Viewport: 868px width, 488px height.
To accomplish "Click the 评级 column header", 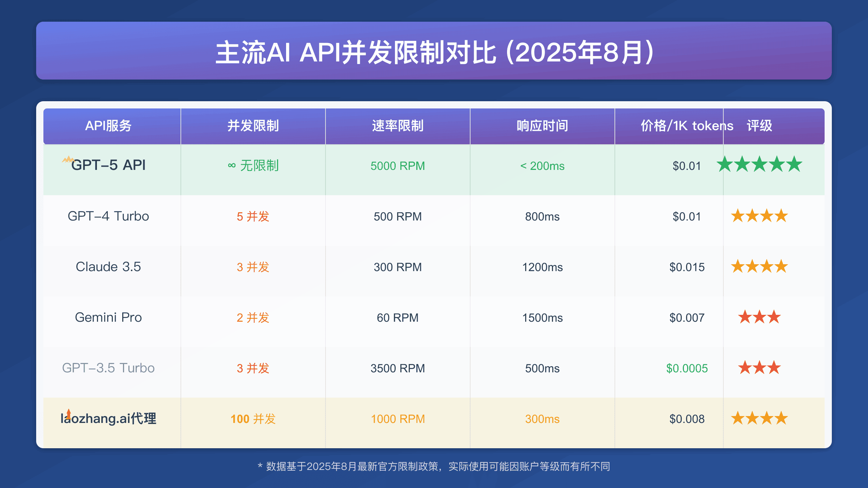I will pyautogui.click(x=759, y=126).
